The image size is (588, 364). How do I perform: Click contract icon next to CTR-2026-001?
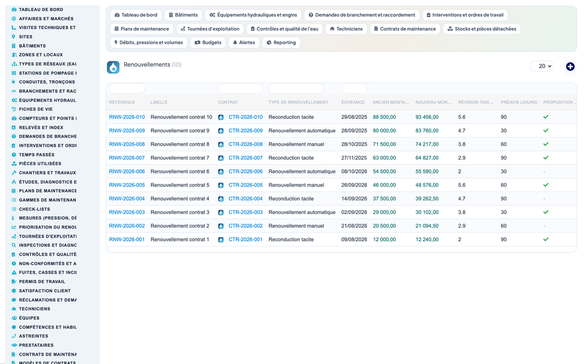(x=221, y=240)
